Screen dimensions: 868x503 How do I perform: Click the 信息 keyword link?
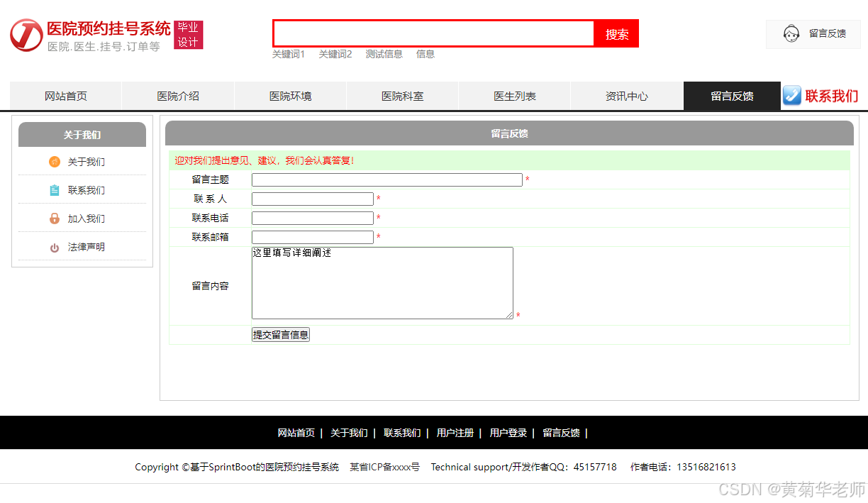[x=425, y=54]
